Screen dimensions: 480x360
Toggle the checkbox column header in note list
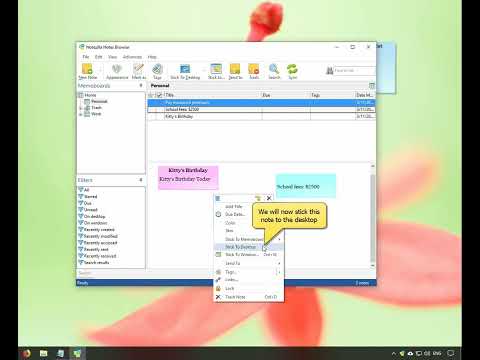tap(159, 95)
